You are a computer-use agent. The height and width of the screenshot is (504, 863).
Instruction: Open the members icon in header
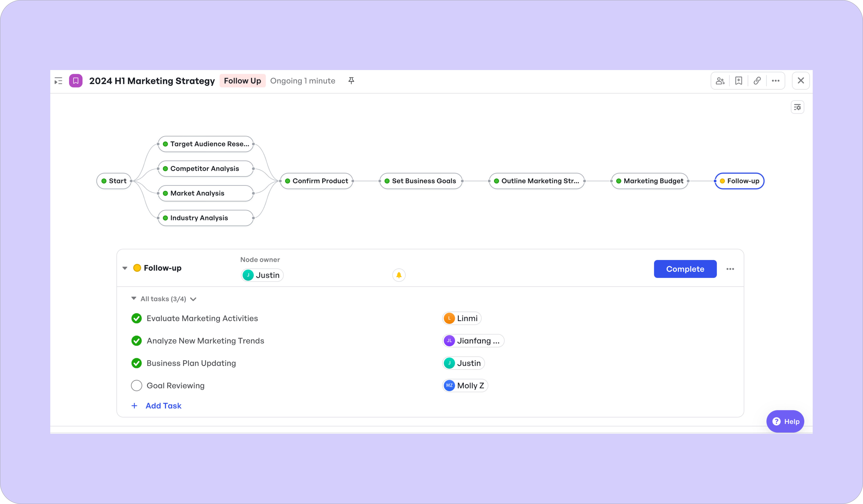pyautogui.click(x=720, y=81)
